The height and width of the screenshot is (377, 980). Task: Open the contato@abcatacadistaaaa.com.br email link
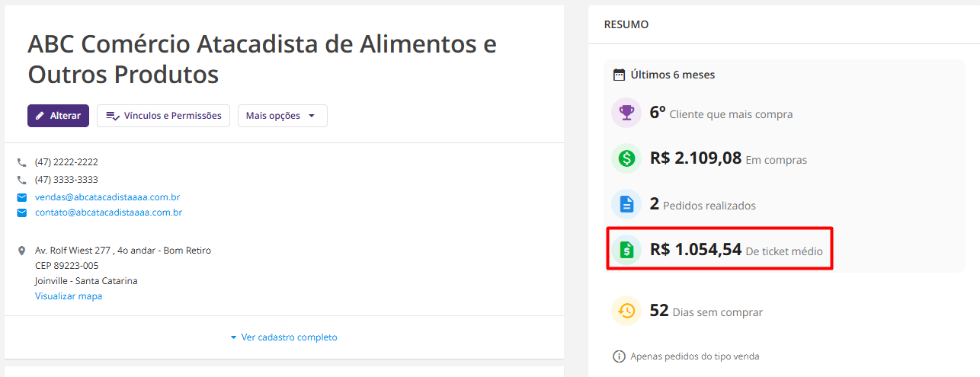click(x=108, y=212)
